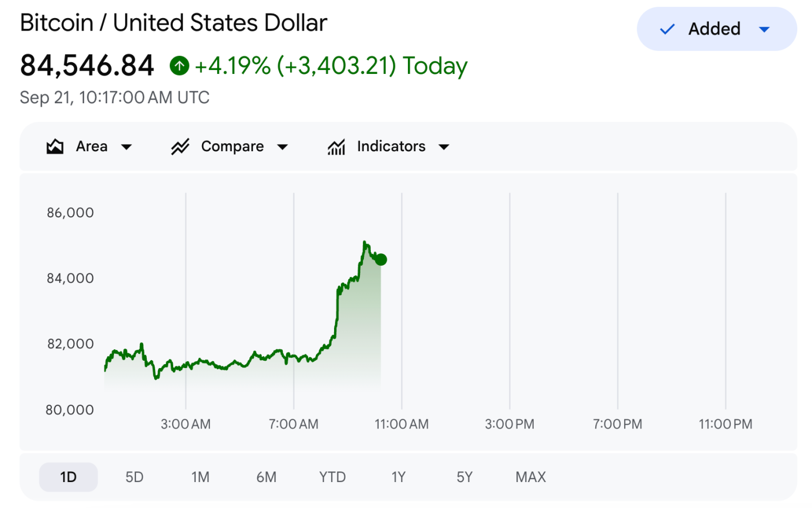Screen dimensions: 812x508
Task: Show the 1Y price range
Action: pyautogui.click(x=398, y=477)
